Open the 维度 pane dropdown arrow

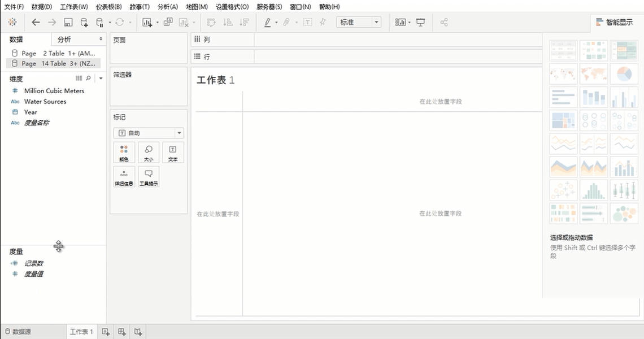point(101,79)
